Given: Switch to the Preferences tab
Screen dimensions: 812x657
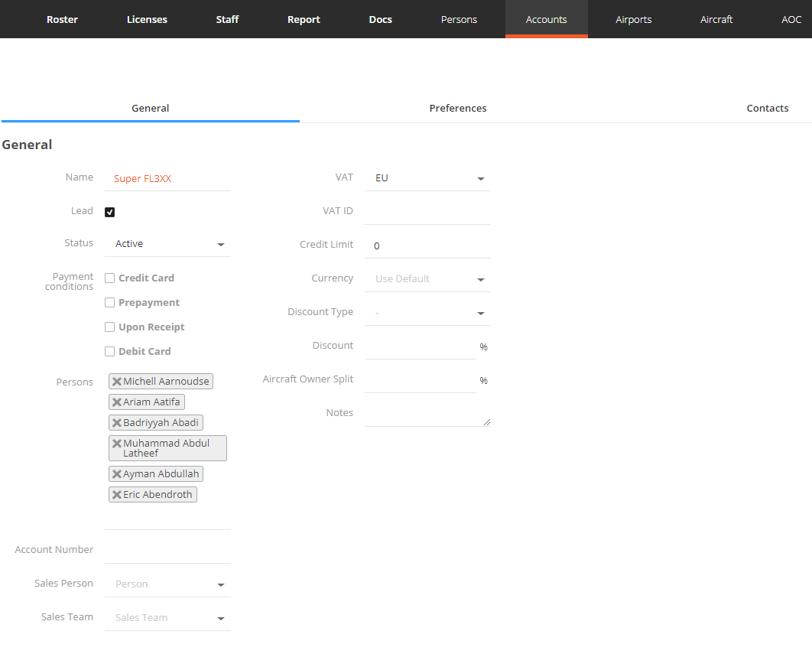Looking at the screenshot, I should (457, 108).
